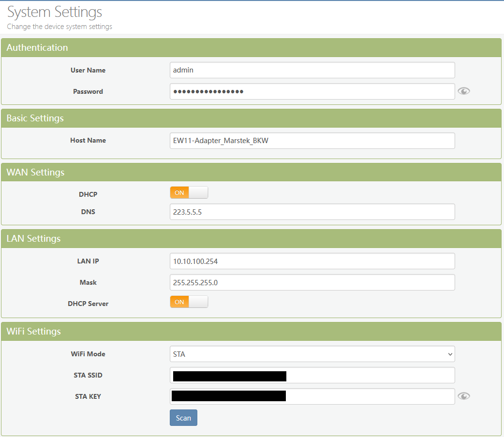Click the STA KEY input field
This screenshot has height=437, width=504.
click(x=312, y=396)
